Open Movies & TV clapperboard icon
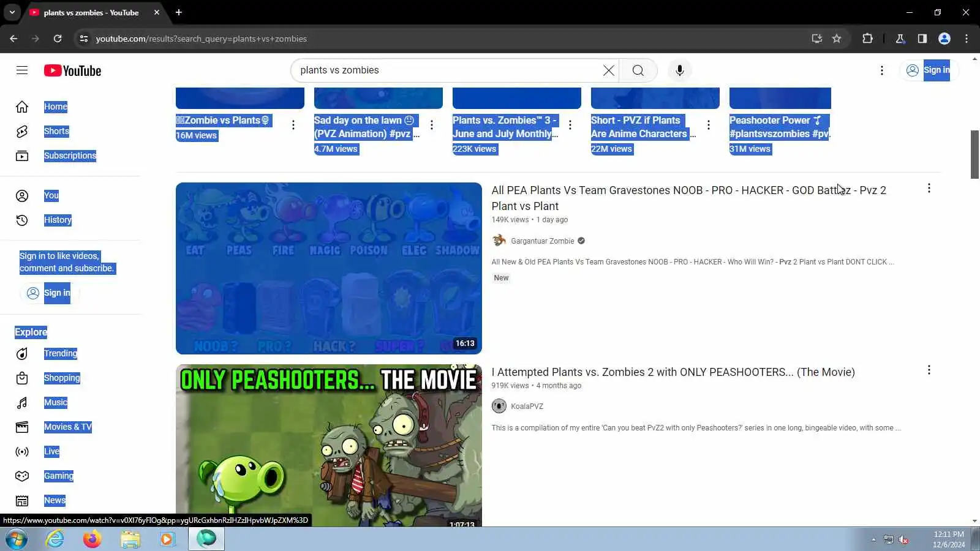Screen dimensions: 980x551 click(x=22, y=427)
